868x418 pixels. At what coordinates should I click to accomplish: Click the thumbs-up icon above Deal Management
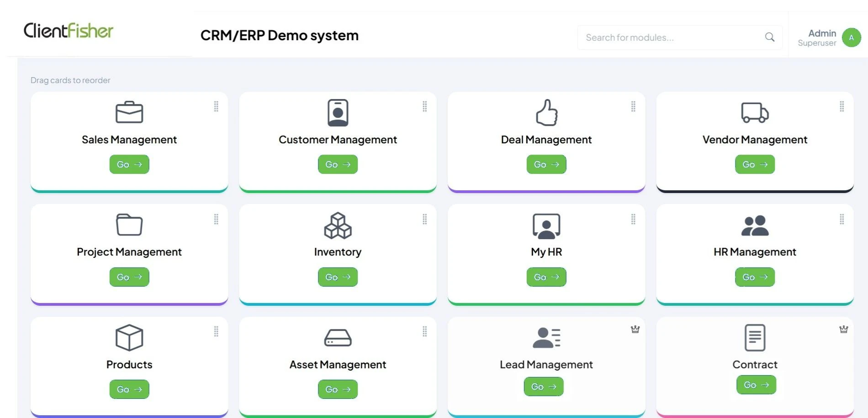click(x=546, y=112)
